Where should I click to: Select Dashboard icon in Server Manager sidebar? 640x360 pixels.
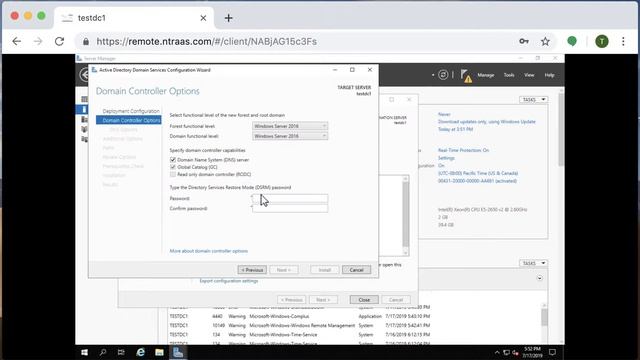pyautogui.click(x=84, y=99)
